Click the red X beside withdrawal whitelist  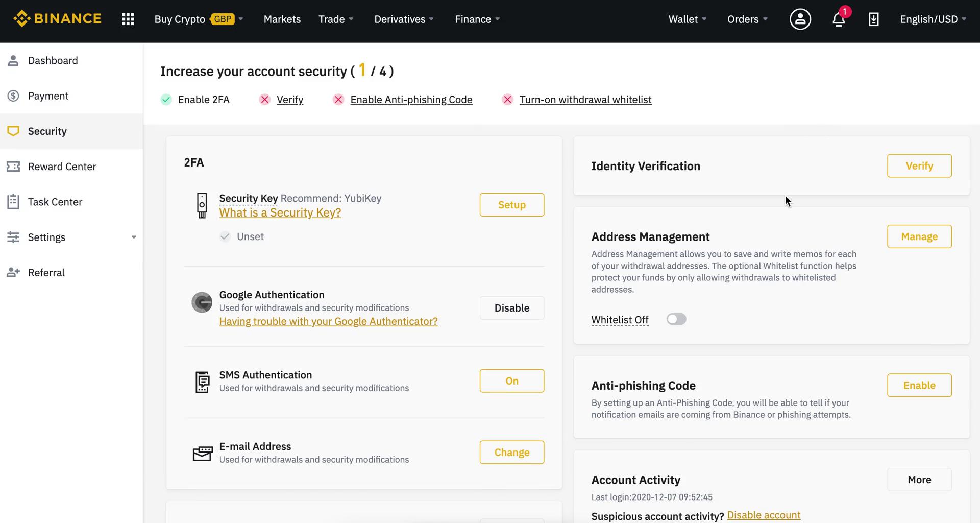click(x=507, y=100)
